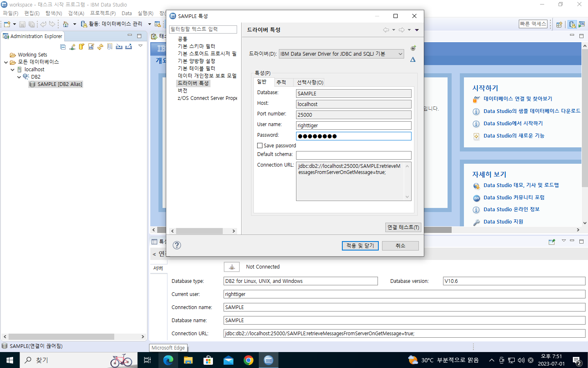Screen dimensions: 588x368
Task: Click the 빠른 액세스 quick access box
Action: click(x=533, y=24)
